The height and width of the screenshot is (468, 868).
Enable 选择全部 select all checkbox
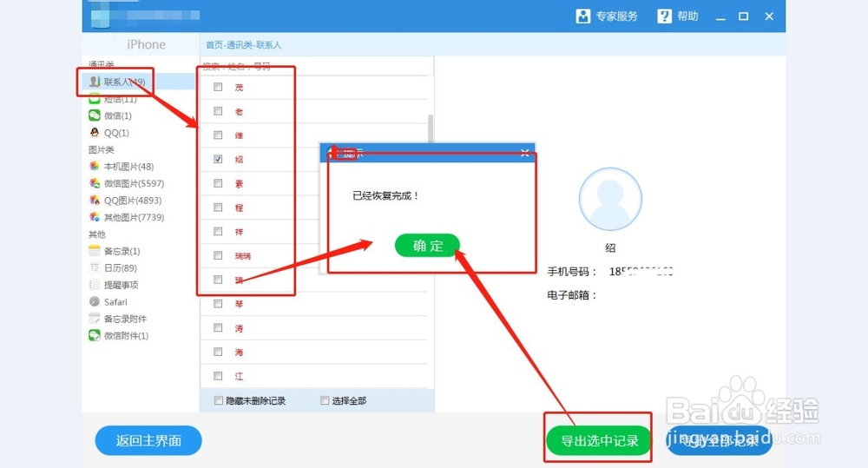325,400
